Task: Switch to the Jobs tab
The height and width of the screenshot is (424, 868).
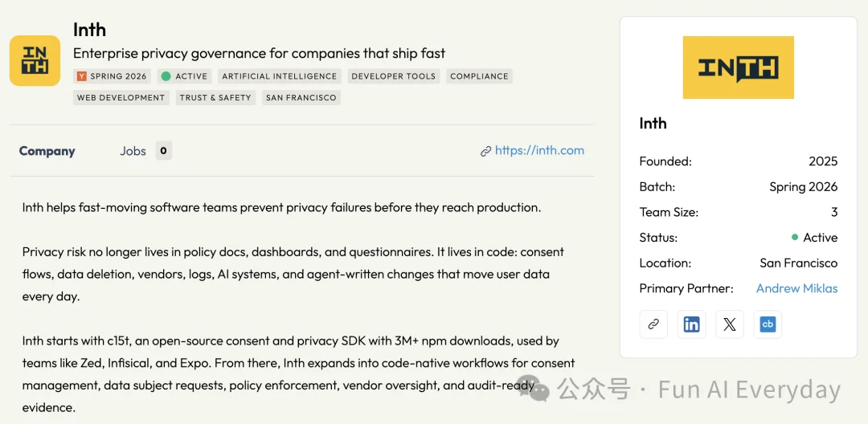Action: [x=133, y=151]
